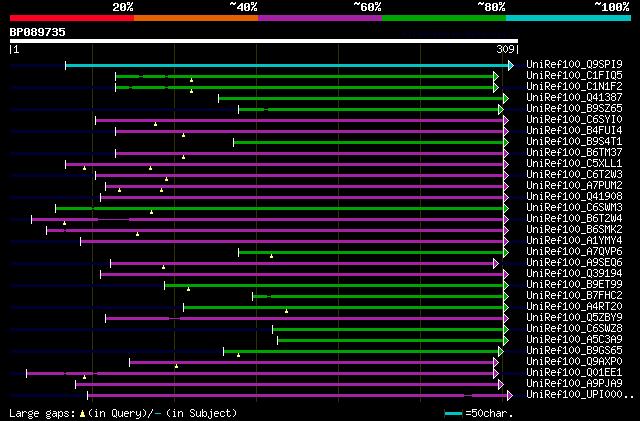Select the UniRef100_C6SWM3 label
This screenshot has height=421, width=640.
point(574,207)
